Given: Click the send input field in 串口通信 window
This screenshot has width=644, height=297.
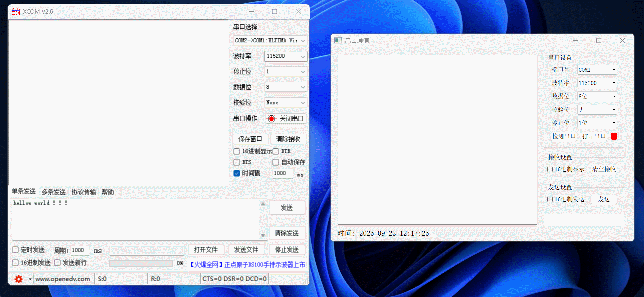Looking at the screenshot, I should (x=584, y=219).
